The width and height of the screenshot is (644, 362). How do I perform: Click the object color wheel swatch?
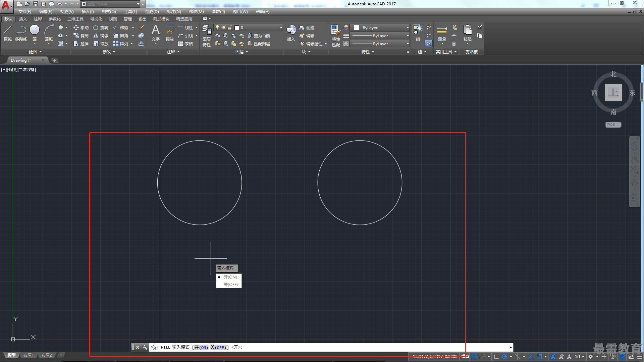(346, 28)
